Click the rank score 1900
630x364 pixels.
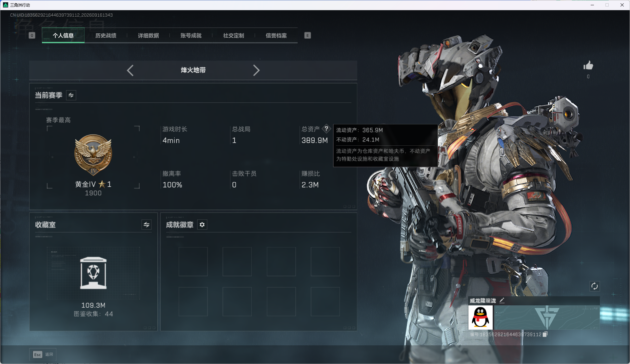pos(93,193)
